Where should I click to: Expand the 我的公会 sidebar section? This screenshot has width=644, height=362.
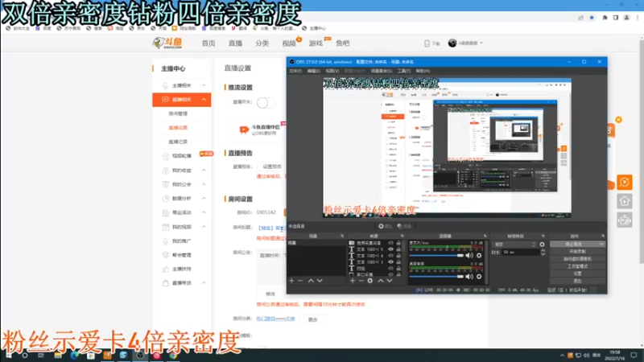(204, 184)
